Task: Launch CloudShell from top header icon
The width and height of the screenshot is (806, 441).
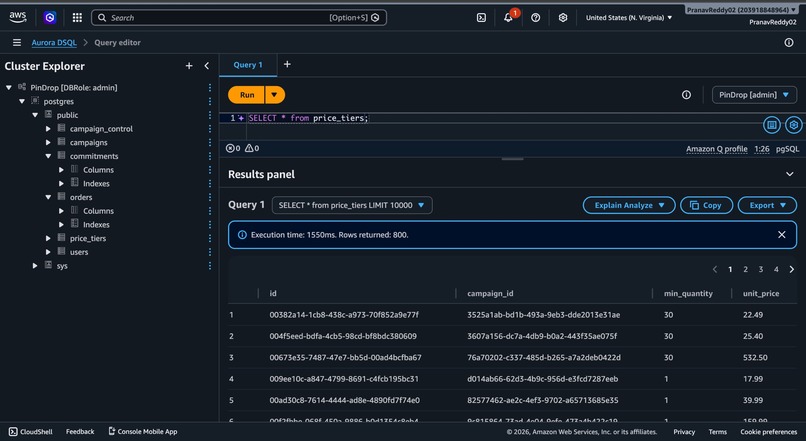Action: pos(481,17)
